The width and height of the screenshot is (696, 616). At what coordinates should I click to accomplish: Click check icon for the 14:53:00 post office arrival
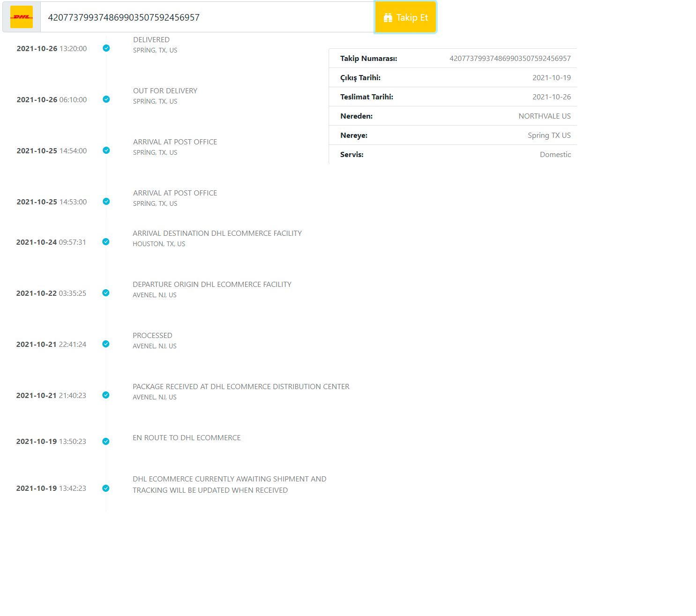pos(106,201)
